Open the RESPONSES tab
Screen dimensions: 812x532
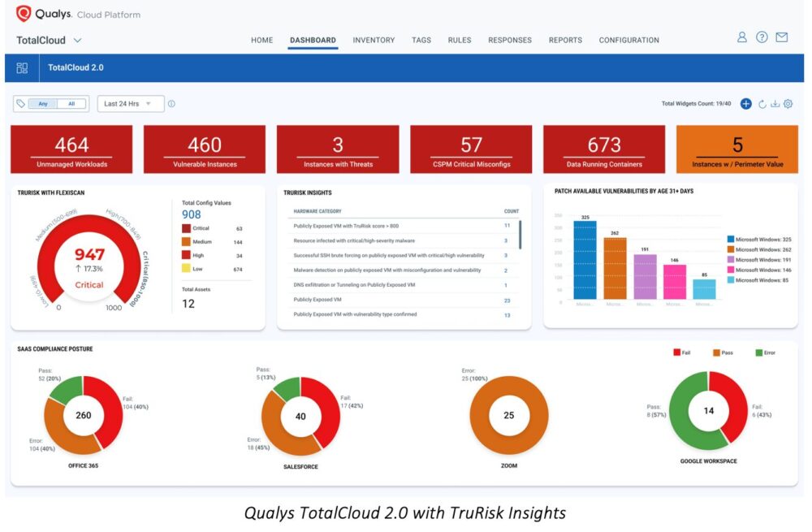[x=510, y=40]
